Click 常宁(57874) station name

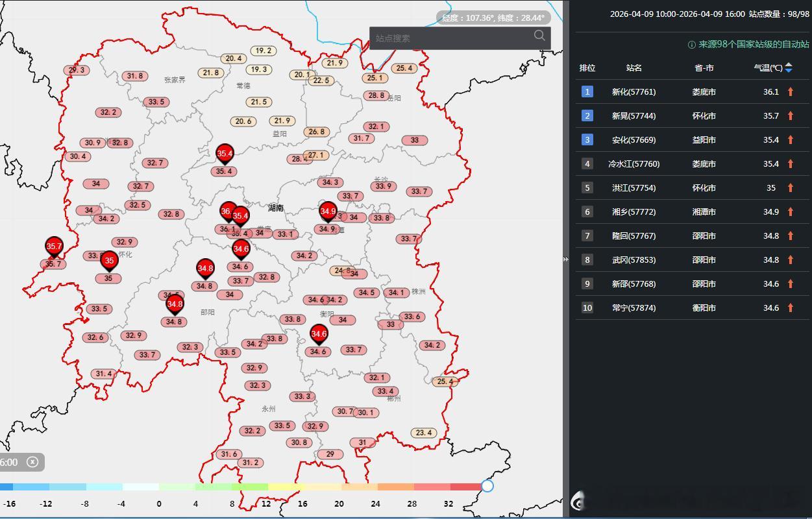(x=634, y=308)
